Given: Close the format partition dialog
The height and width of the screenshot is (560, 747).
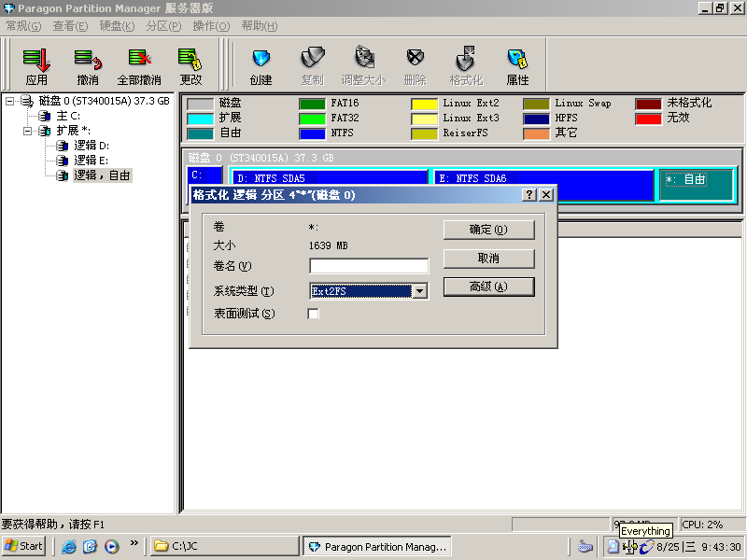Looking at the screenshot, I should click(x=546, y=194).
